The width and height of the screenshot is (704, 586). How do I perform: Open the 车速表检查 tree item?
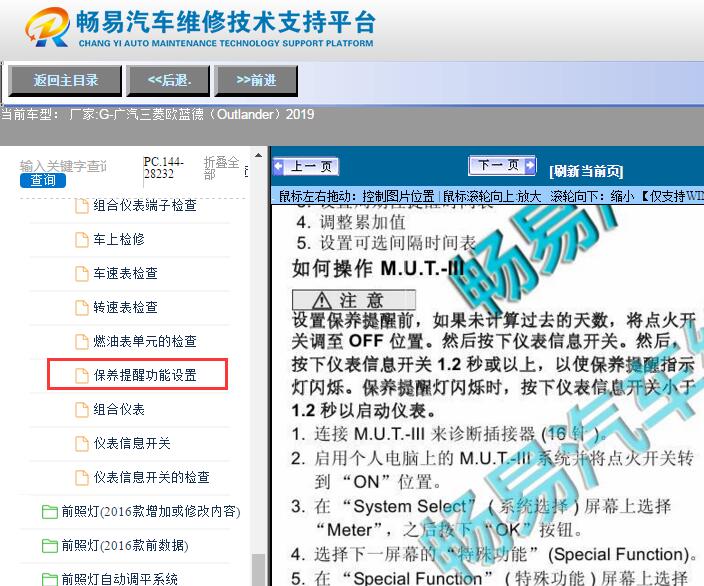point(125,273)
